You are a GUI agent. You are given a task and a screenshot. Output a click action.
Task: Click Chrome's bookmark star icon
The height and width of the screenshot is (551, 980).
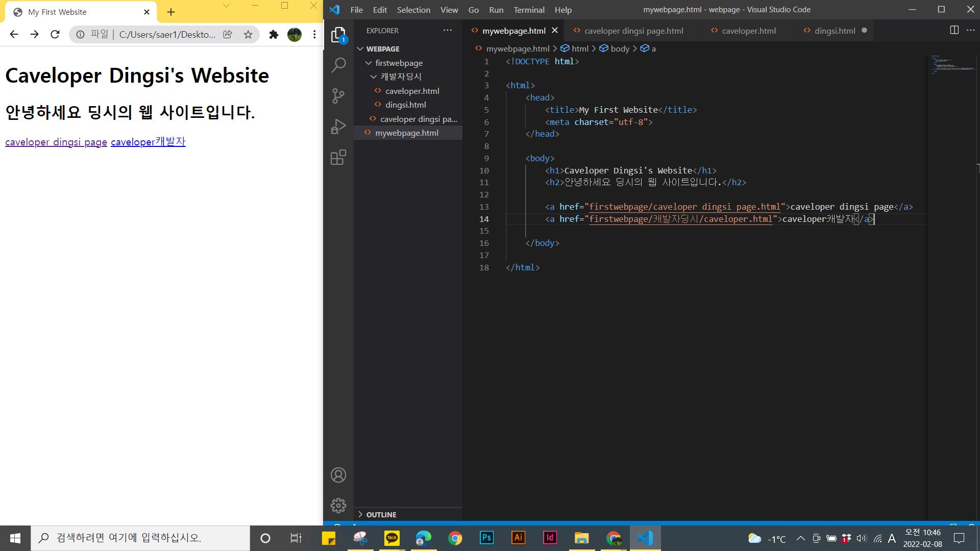(248, 34)
